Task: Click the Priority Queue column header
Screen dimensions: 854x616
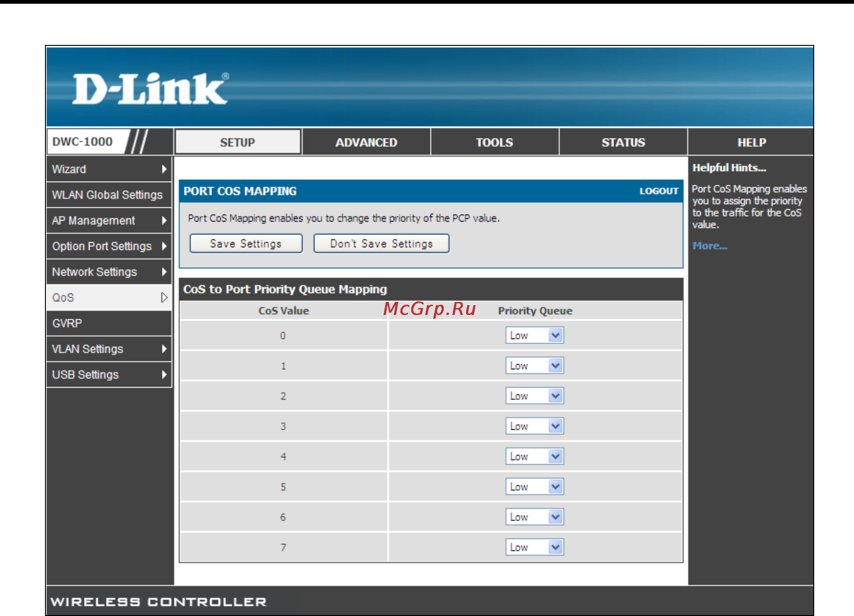Action: 535,311
